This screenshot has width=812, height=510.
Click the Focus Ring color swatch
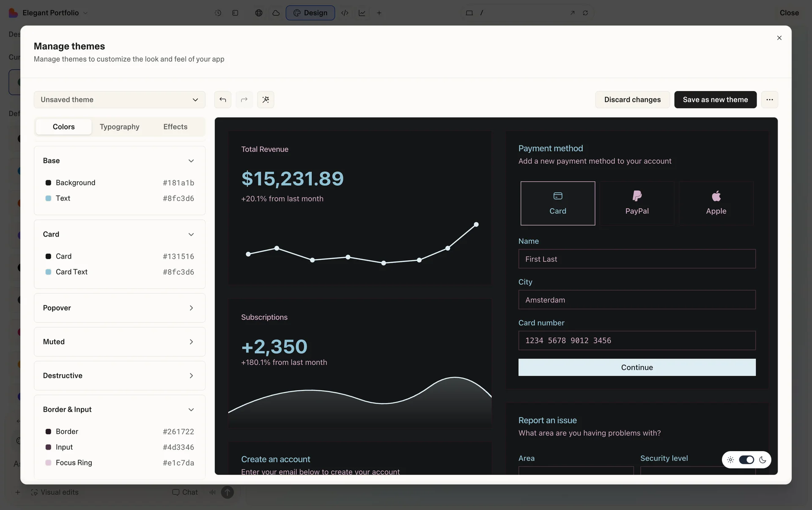click(x=48, y=463)
